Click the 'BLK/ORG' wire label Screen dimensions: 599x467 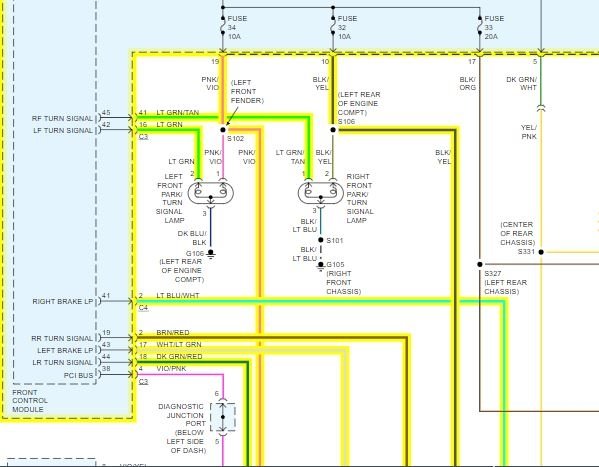pos(468,83)
